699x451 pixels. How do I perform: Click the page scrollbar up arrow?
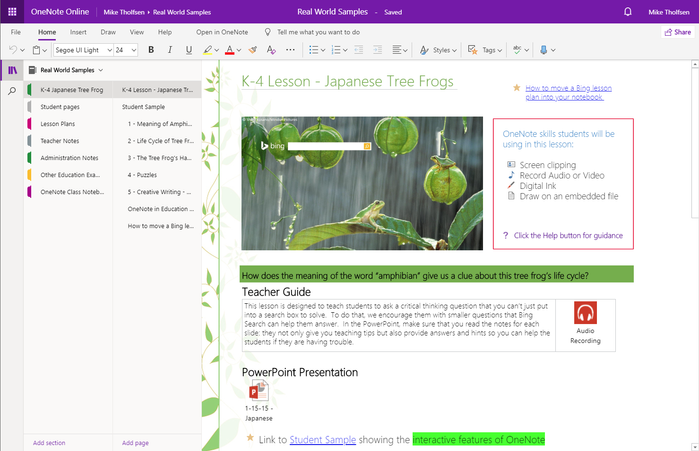(695, 65)
